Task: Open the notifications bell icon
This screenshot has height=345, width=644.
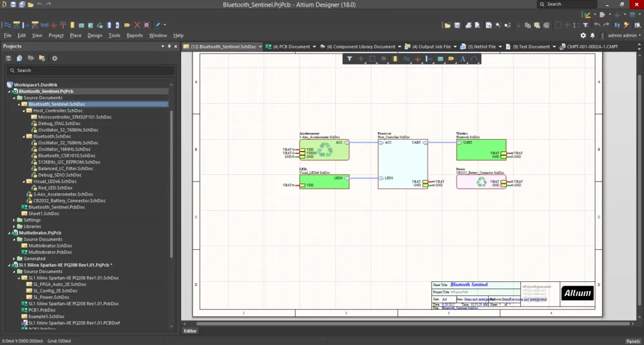Action: pyautogui.click(x=592, y=36)
